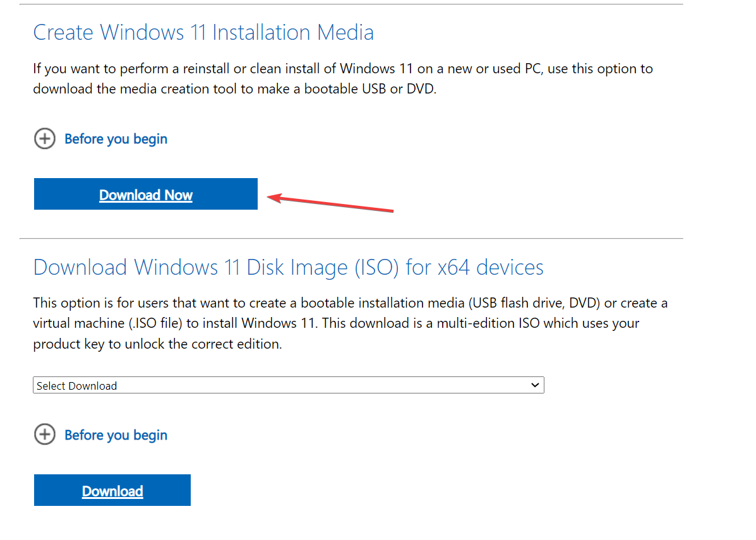The width and height of the screenshot is (756, 540).
Task: Open 'Before you begin' link below Select Download
Action: point(116,435)
